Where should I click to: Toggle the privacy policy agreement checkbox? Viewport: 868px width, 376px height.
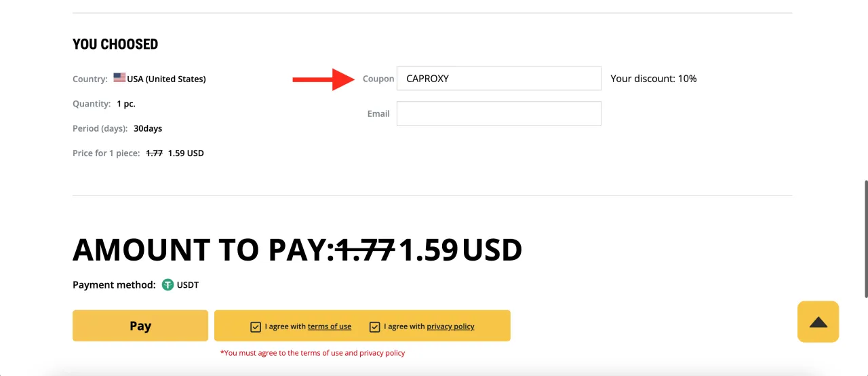click(x=374, y=326)
